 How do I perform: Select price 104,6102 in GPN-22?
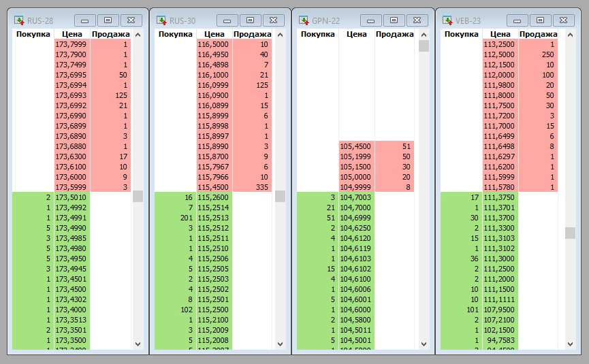click(357, 269)
